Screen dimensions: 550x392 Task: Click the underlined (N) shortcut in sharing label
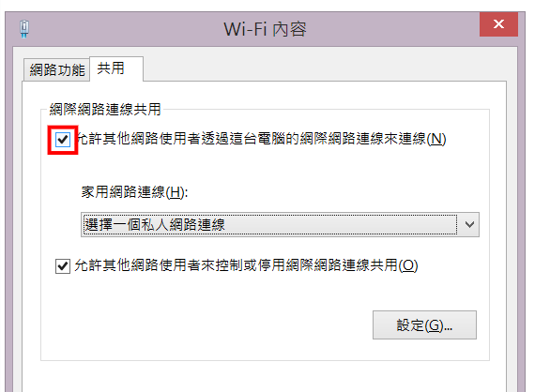[436, 139]
